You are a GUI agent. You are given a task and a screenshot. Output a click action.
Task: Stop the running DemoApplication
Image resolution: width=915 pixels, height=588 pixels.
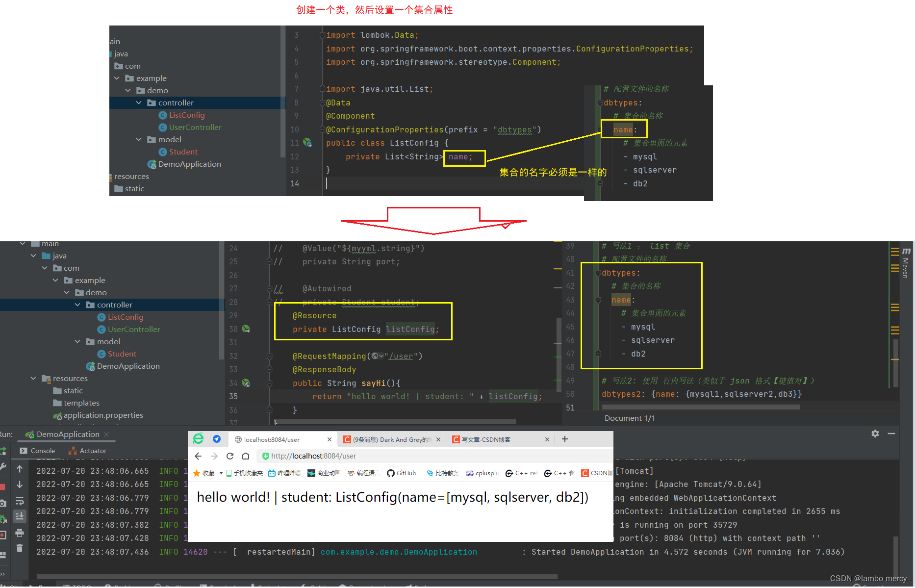2,486
